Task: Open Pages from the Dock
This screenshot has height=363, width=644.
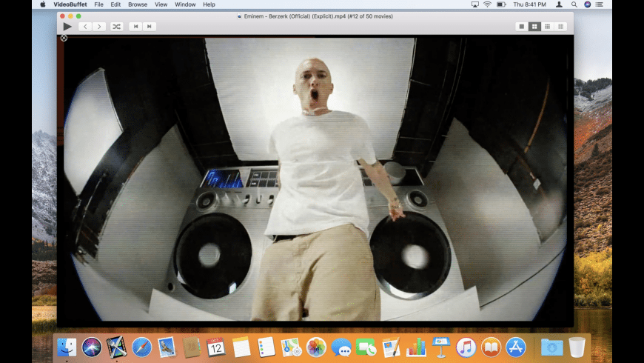Action: tap(391, 347)
